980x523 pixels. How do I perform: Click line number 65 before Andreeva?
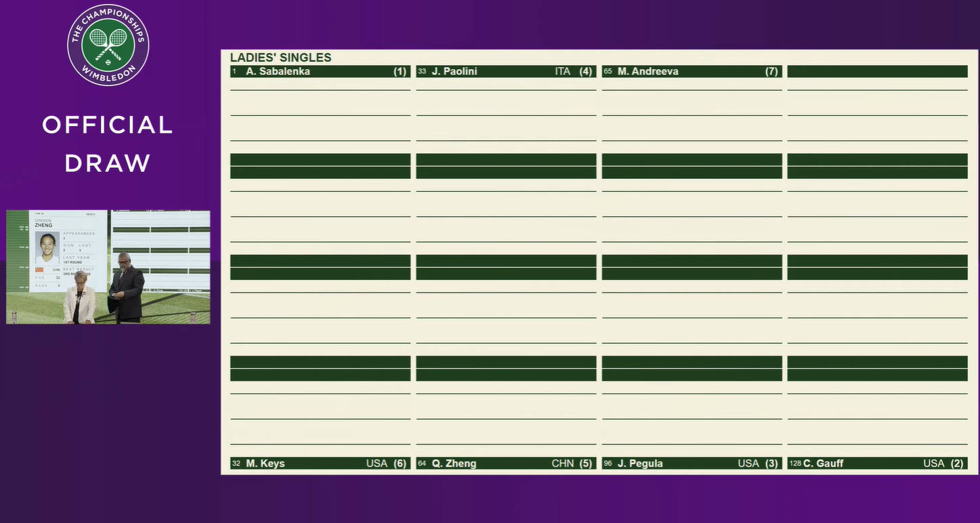pyautogui.click(x=608, y=71)
